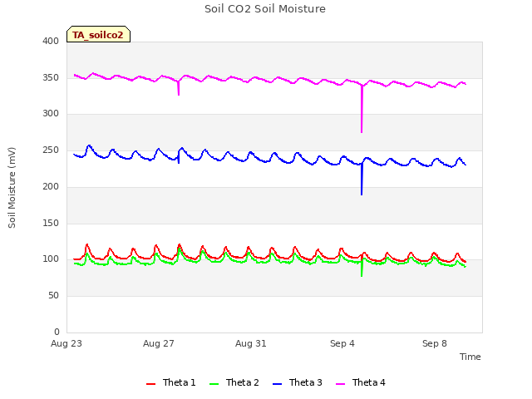The height and width of the screenshot is (399, 532).
Task: Click the chart title Soil CO2 Soil Moisture
Action: tap(265, 9)
